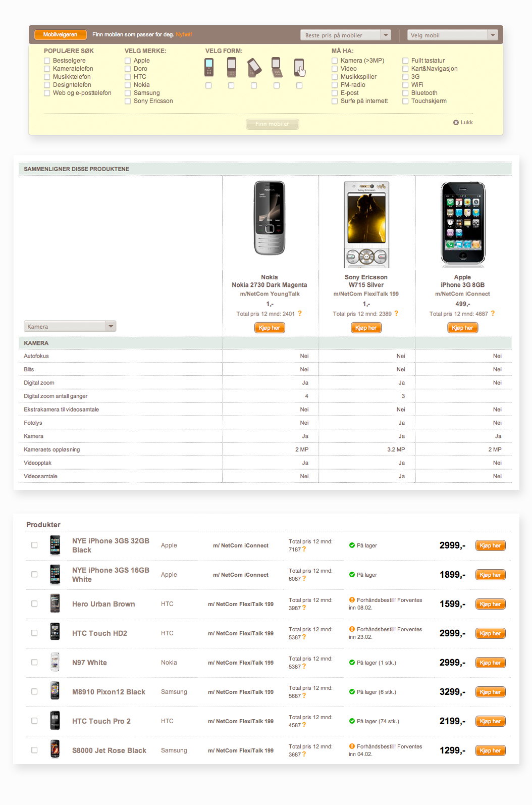Click HTC Touch Pro 2 thumbnail
Image resolution: width=532 pixels, height=805 pixels.
coord(55,721)
